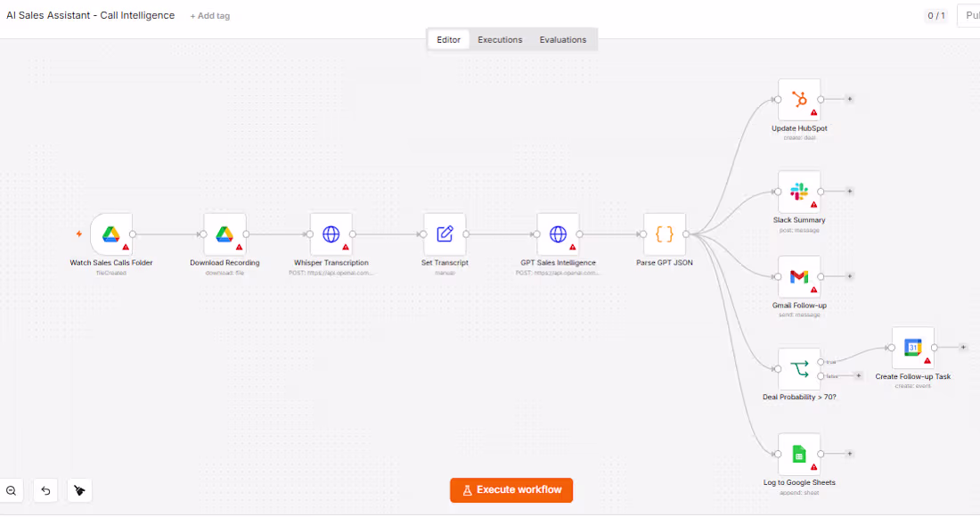Click the Log to Google Sheets label

(x=799, y=482)
